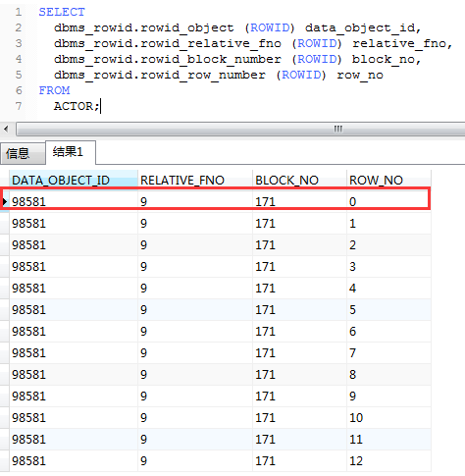Select ROW_NO cell with value 5
Viewport: 465px width, 476px height.
388,310
